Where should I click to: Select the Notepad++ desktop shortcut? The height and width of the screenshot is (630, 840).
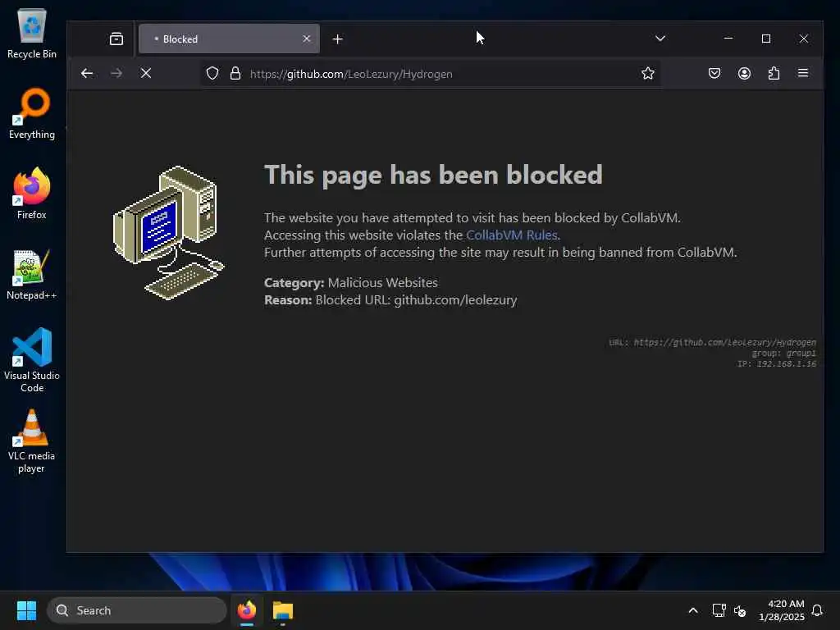pos(32,274)
